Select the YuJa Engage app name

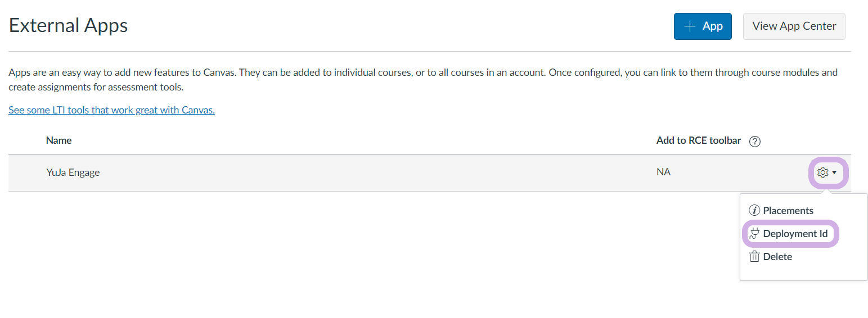(73, 172)
